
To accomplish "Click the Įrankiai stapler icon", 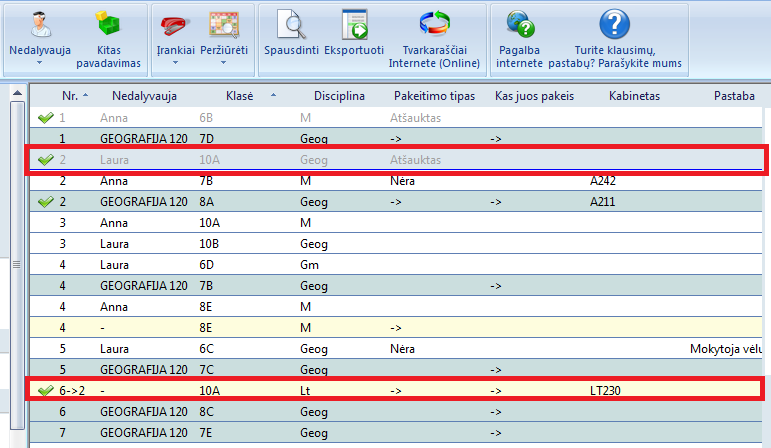I will pyautogui.click(x=175, y=25).
